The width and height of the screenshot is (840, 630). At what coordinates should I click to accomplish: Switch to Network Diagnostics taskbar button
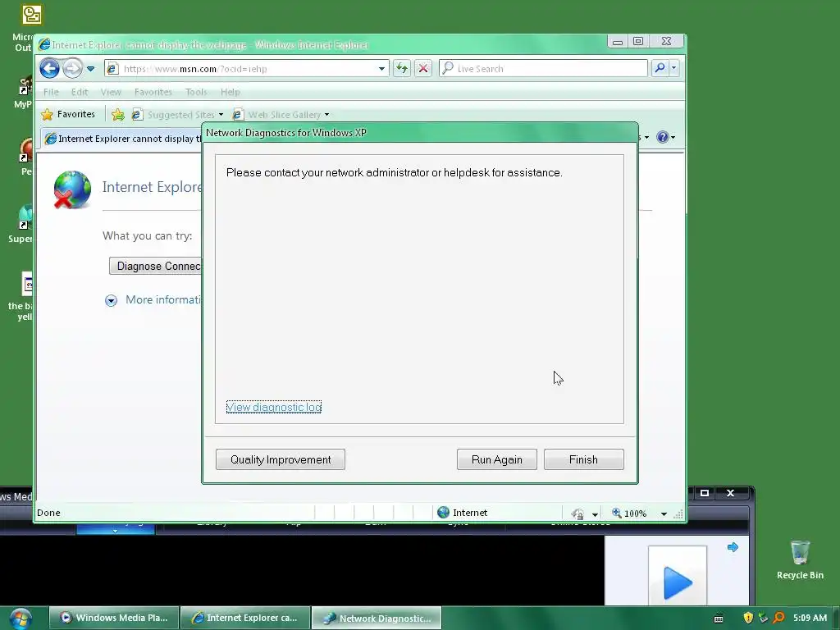[377, 618]
